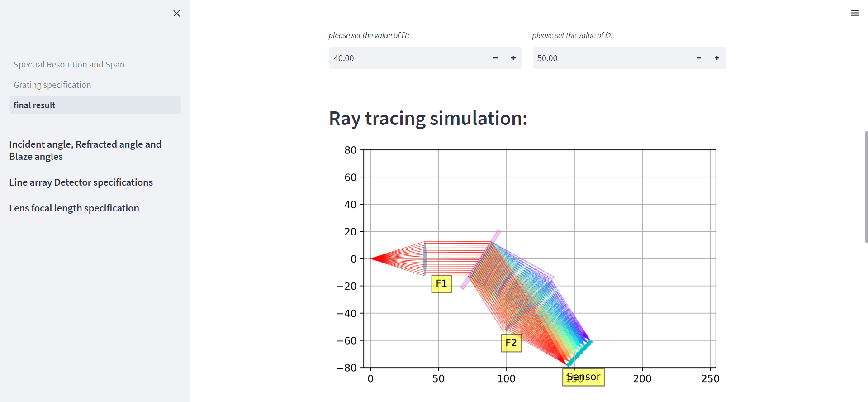Jump to Incident angle, Refracted angle section
This screenshot has height=402, width=868.
click(85, 150)
